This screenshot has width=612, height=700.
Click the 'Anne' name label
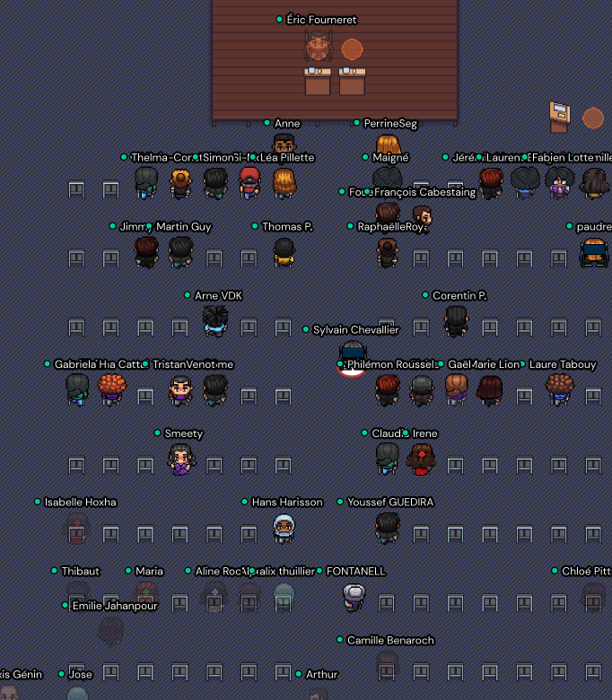click(x=287, y=123)
